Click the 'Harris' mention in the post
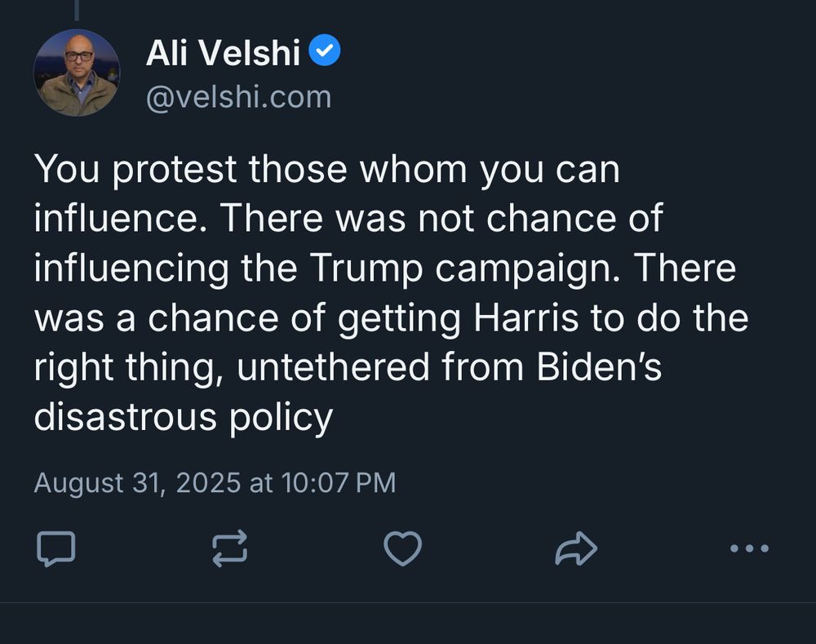This screenshot has width=816, height=644. tap(526, 318)
